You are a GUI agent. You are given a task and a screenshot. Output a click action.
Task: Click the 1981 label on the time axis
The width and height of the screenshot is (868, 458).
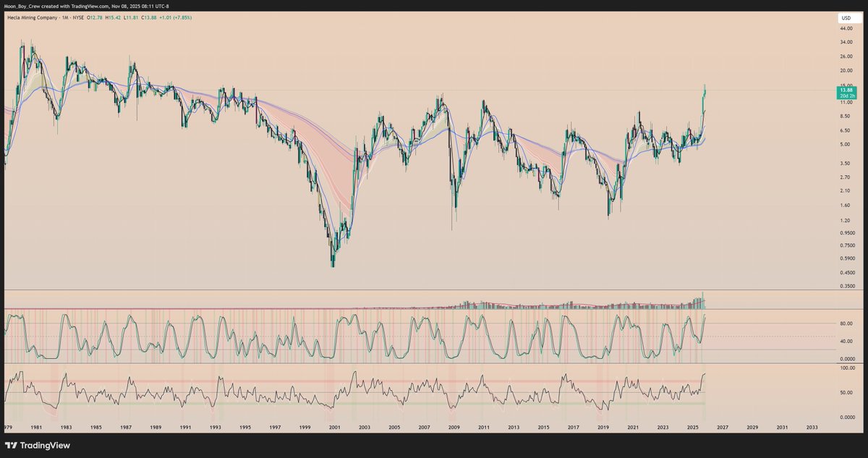click(35, 428)
